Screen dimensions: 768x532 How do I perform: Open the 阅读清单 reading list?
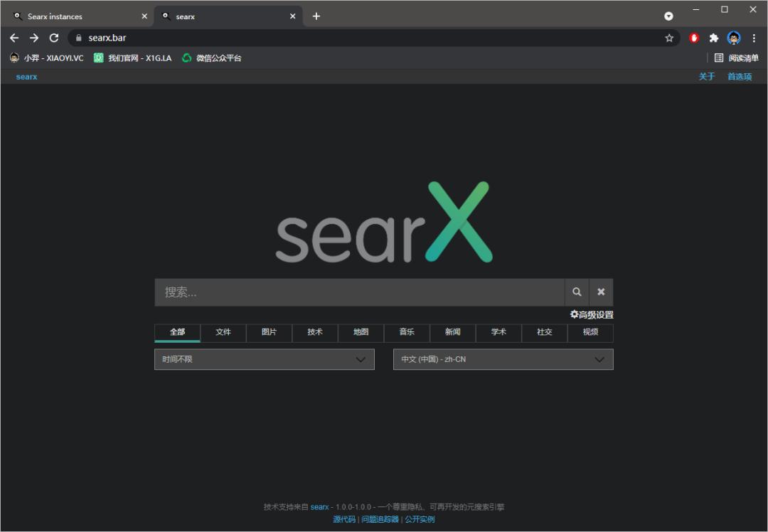[x=737, y=58]
